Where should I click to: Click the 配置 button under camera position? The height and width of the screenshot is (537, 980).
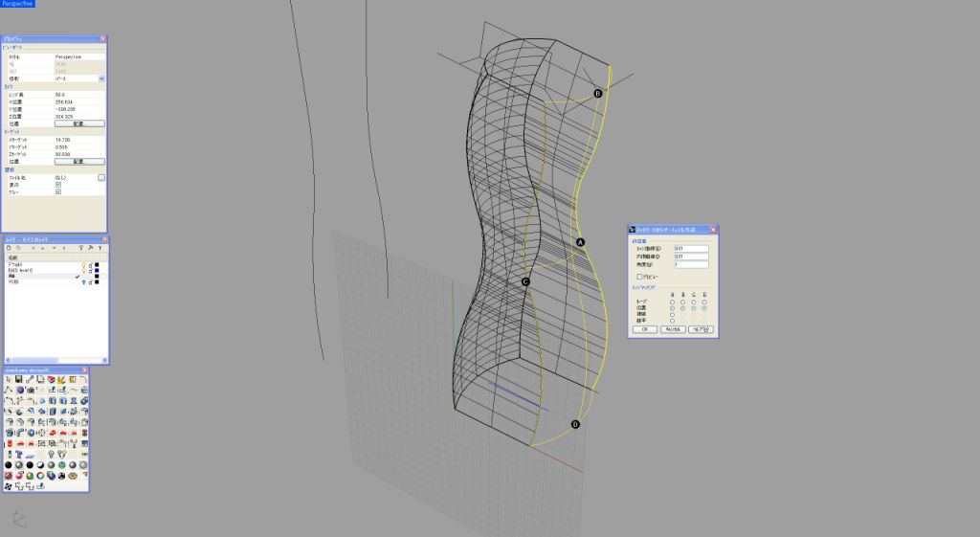coord(79,123)
